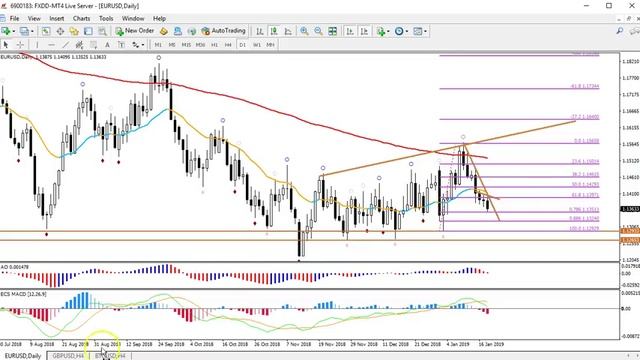Open the Profiles icon

click(x=24, y=31)
